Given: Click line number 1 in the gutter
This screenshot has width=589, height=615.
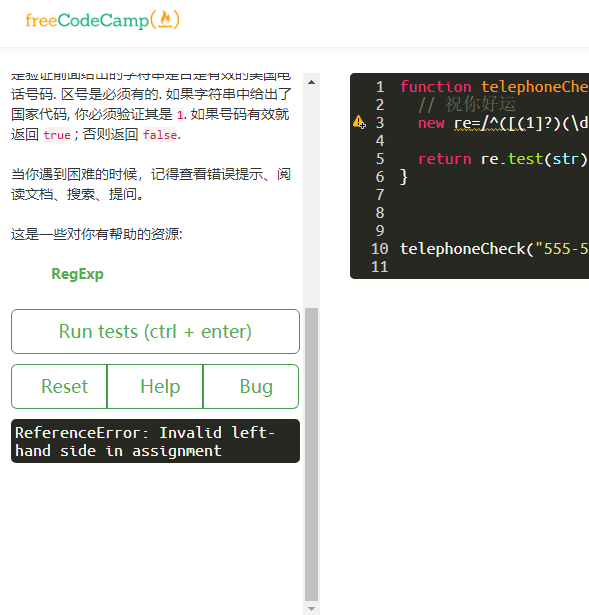Looking at the screenshot, I should point(380,87).
